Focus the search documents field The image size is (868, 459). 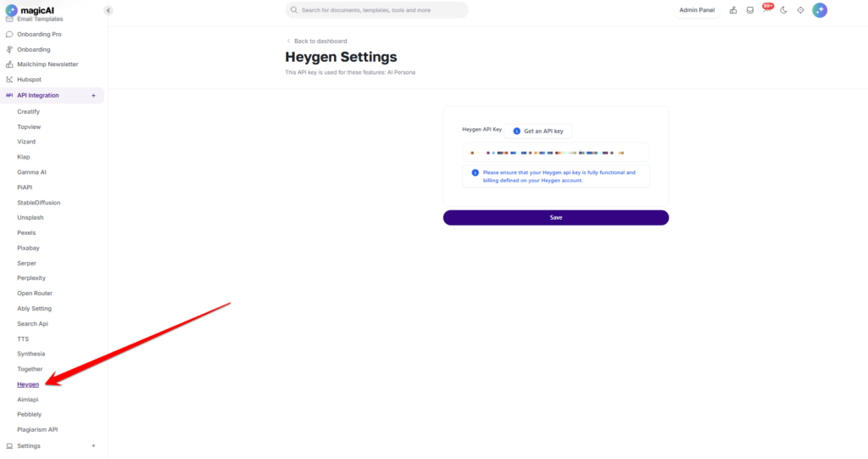tap(376, 10)
